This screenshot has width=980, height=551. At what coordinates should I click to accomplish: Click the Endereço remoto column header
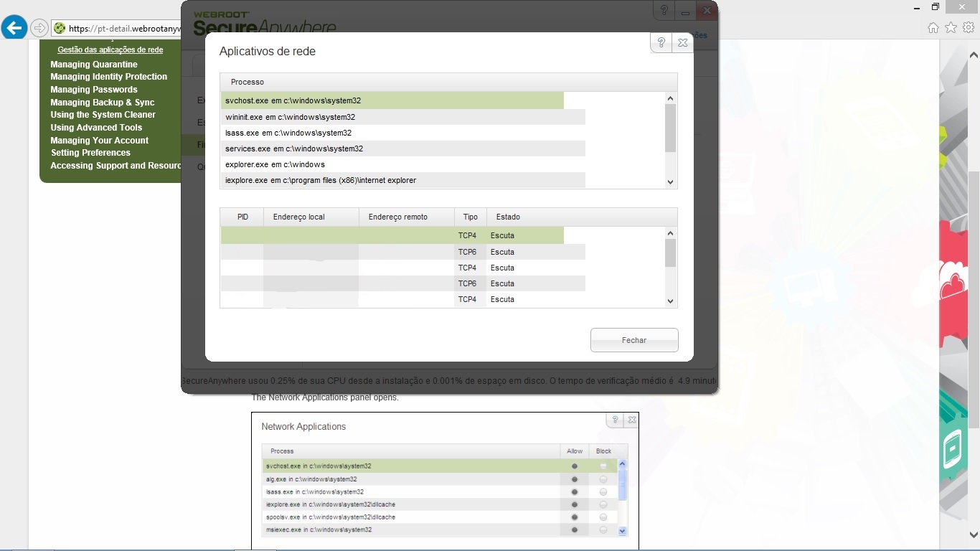click(x=407, y=217)
